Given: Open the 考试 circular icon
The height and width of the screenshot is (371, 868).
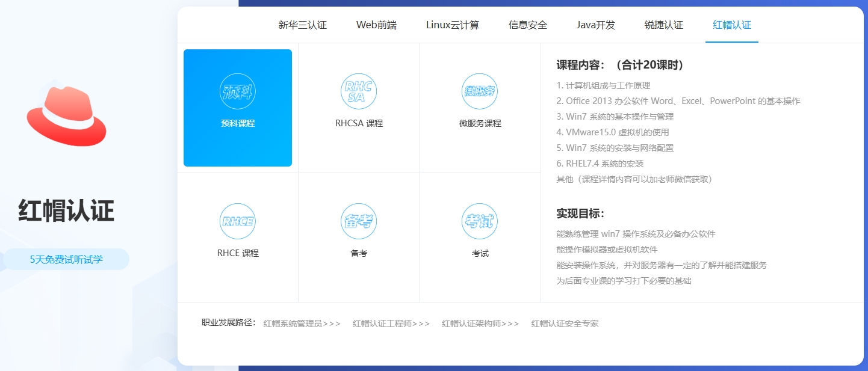Looking at the screenshot, I should tap(480, 221).
